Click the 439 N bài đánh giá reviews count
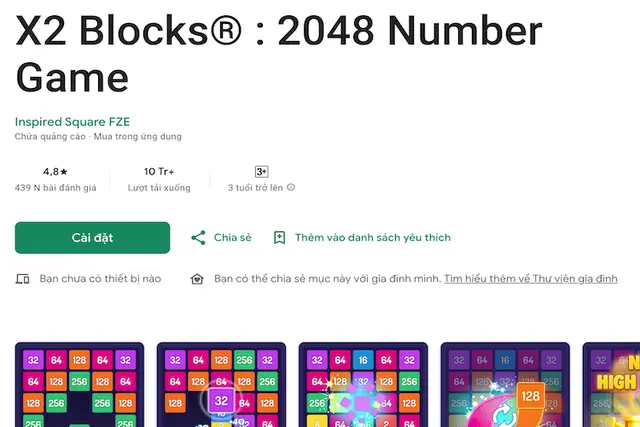Image resolution: width=640 pixels, height=427 pixels. click(x=56, y=188)
